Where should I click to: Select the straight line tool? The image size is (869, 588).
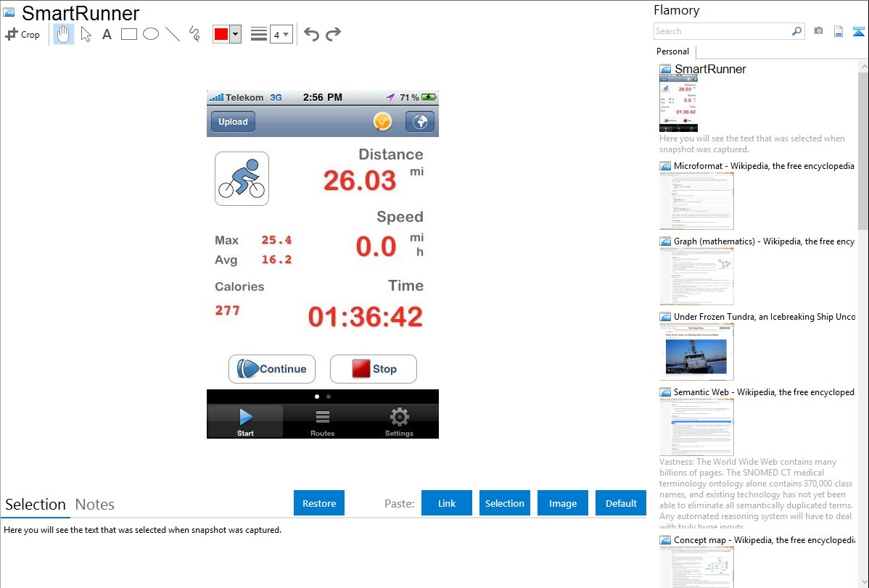(173, 34)
